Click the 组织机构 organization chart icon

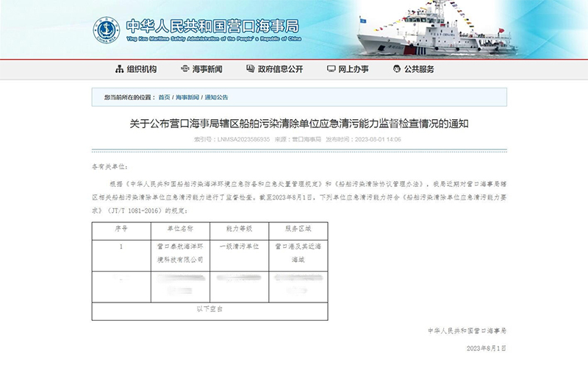(x=119, y=69)
